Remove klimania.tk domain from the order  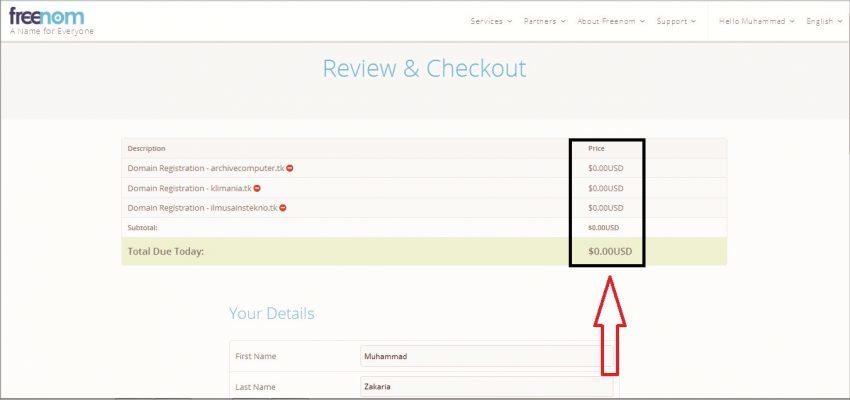coord(257,188)
